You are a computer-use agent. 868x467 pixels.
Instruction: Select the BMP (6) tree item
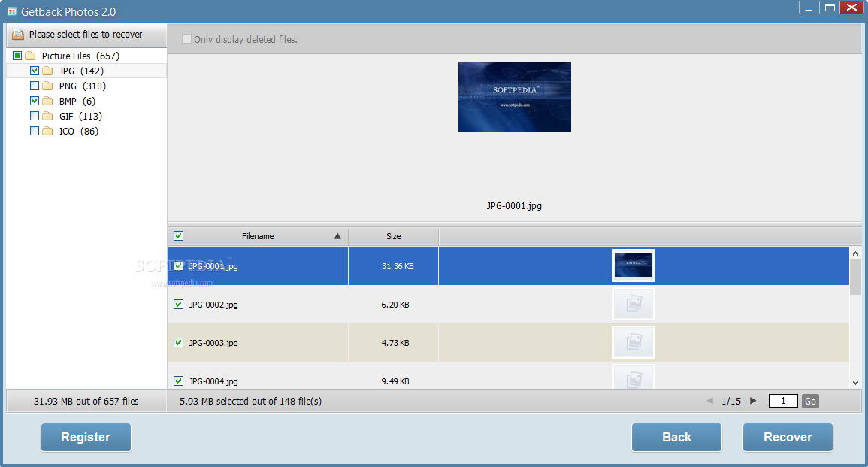77,101
